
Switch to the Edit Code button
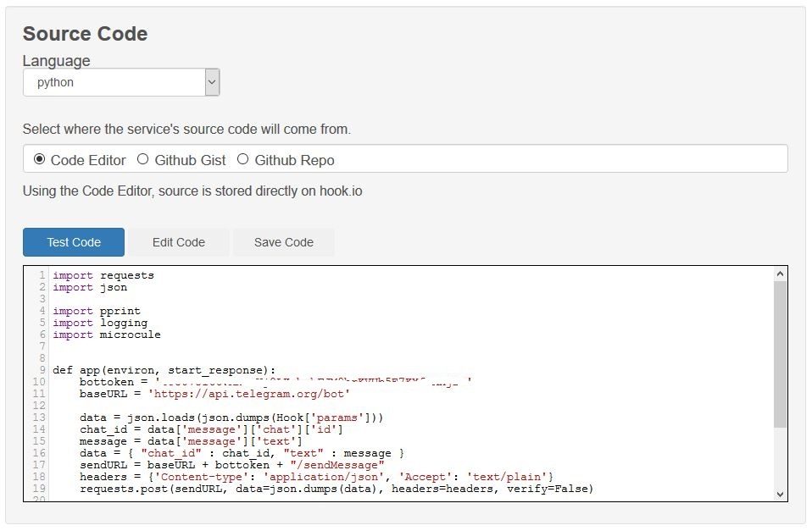[x=179, y=242]
